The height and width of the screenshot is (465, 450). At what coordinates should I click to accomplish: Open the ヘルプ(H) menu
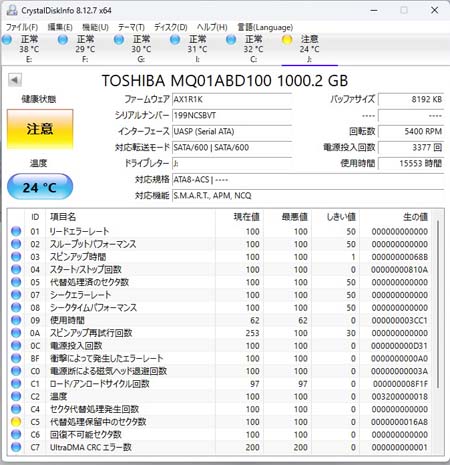(212, 27)
